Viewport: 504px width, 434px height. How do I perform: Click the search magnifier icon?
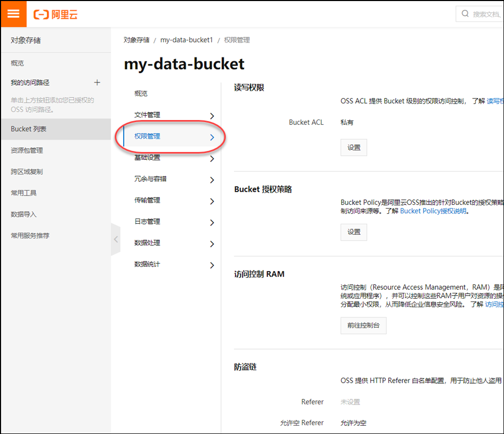[465, 14]
